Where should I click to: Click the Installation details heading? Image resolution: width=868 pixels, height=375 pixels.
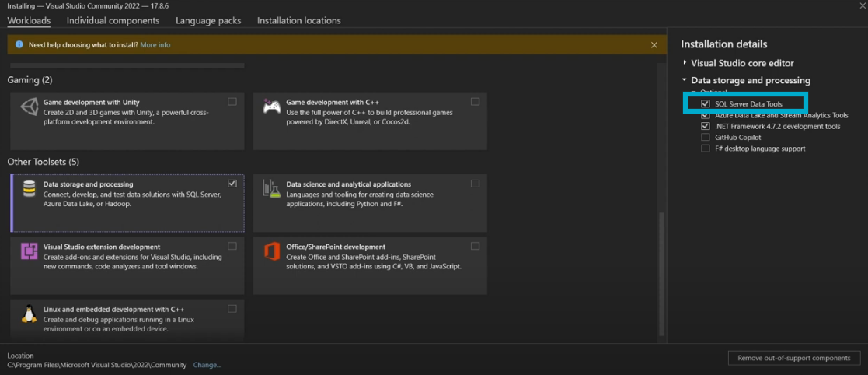point(724,44)
